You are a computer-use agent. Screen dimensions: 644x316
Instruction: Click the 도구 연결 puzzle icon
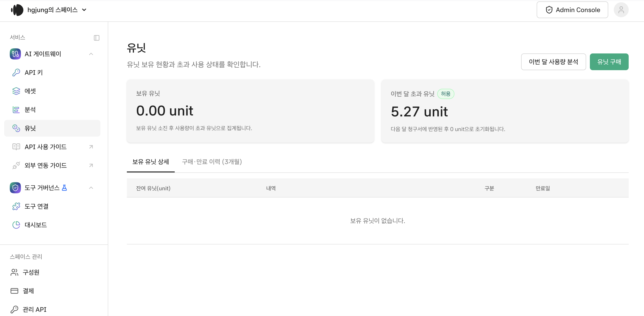(x=16, y=206)
